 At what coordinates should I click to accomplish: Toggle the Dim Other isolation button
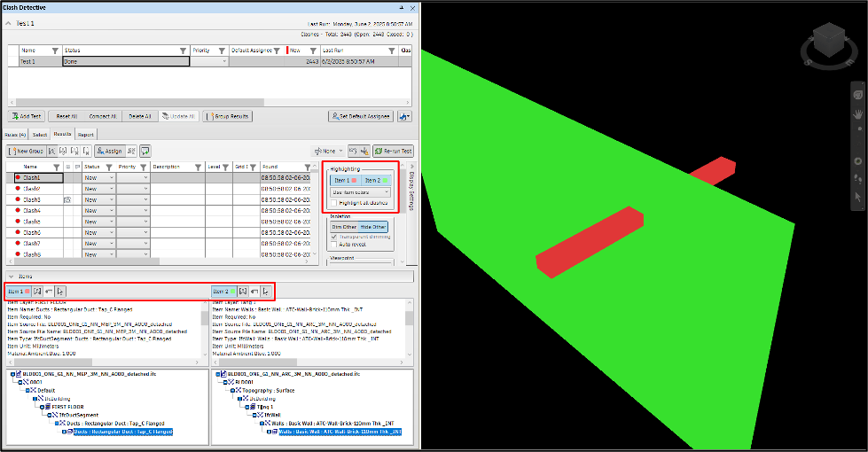344,227
